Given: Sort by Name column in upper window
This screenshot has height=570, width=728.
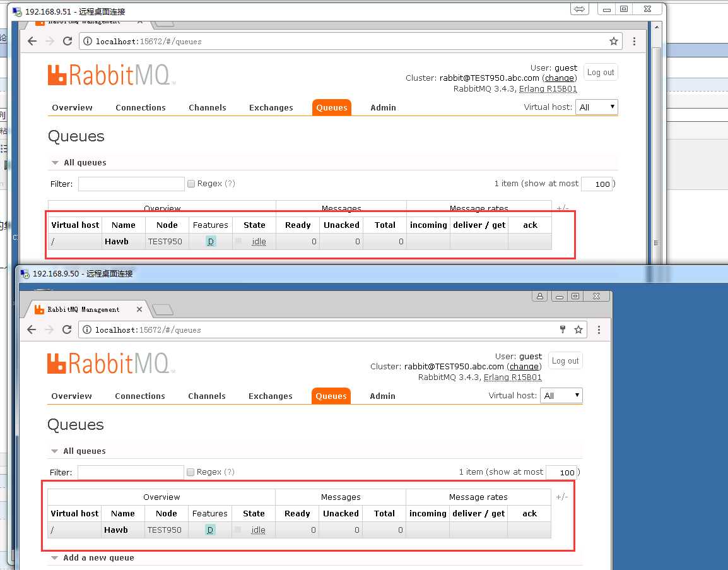Looking at the screenshot, I should (124, 225).
